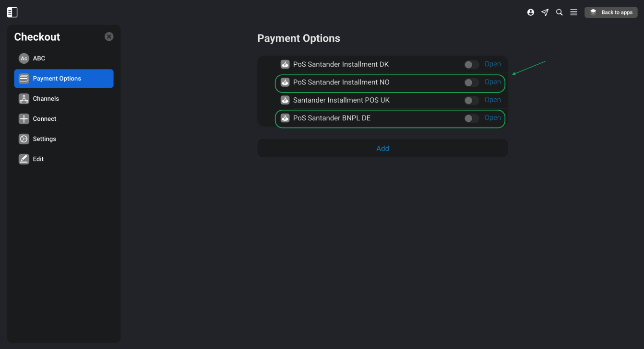Open Checkout Settings

click(x=64, y=139)
